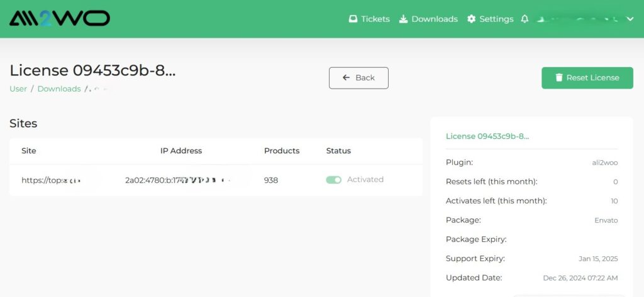Screen dimensions: 644x297
Task: Click the Downloads arrow icon in the header
Action: (x=404, y=19)
